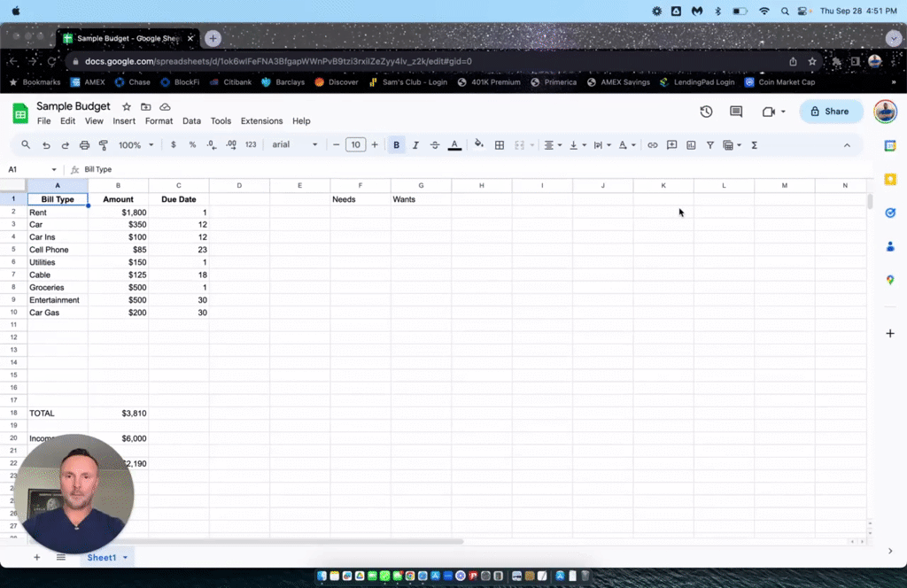Open the zoom 100% dropdown
This screenshot has height=588, width=907.
tap(136, 145)
